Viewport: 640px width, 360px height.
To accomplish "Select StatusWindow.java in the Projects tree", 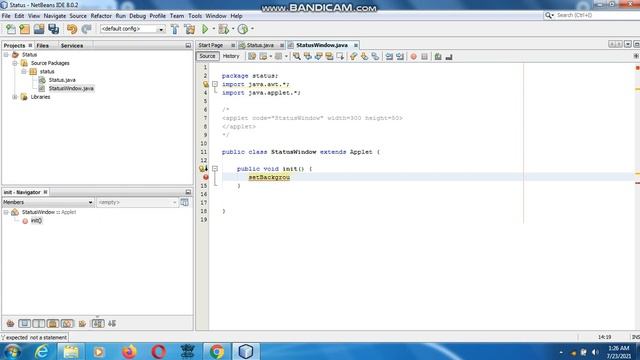I will click(x=71, y=89).
